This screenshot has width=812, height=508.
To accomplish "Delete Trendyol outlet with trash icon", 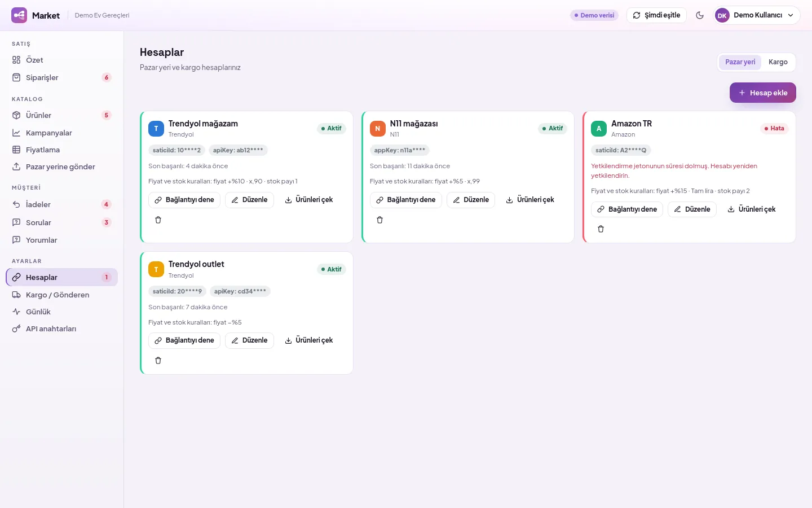I will (x=158, y=361).
